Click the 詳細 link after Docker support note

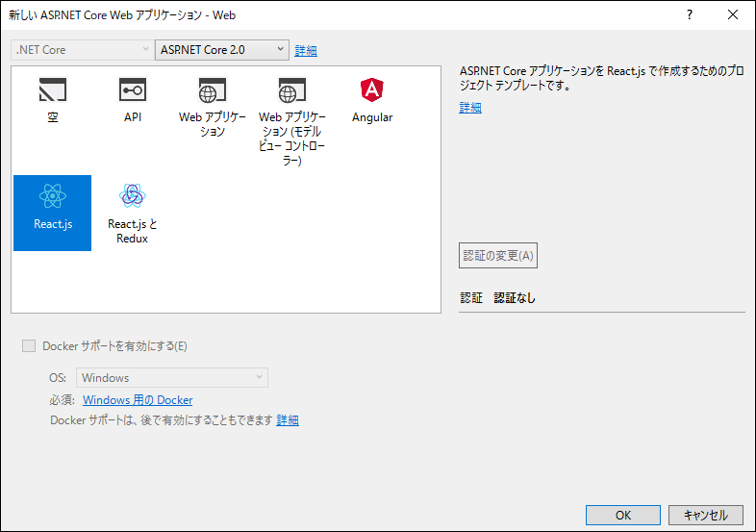(x=288, y=420)
